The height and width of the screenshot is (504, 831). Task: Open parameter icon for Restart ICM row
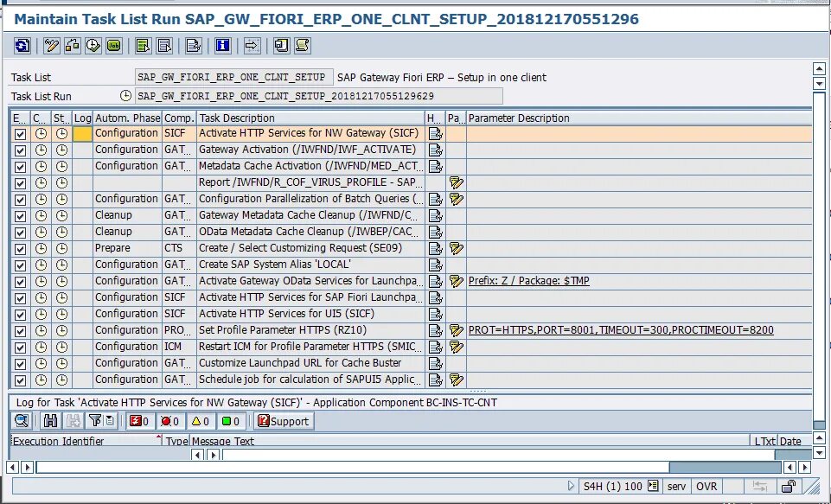pos(456,348)
